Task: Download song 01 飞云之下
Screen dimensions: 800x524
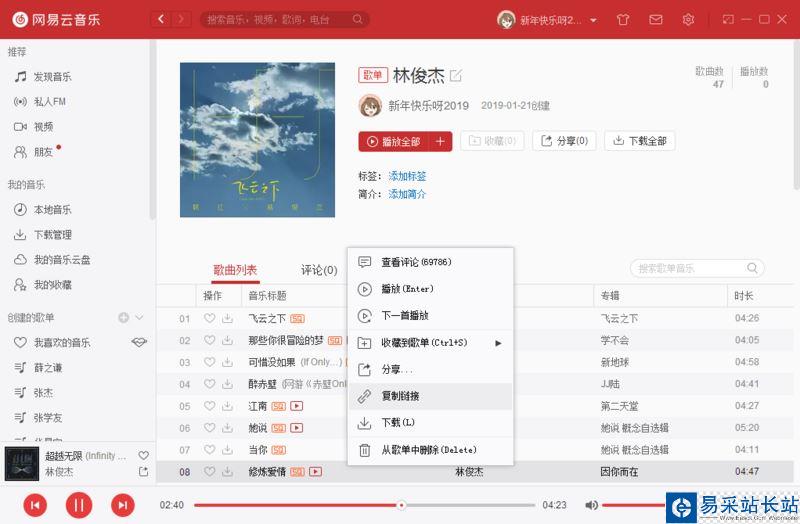Action: click(x=228, y=318)
